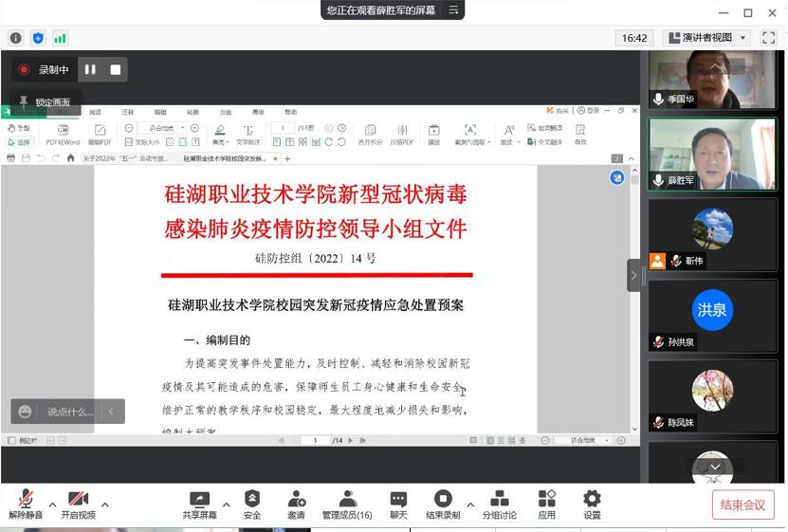Stop recording via 结束录制
Screen dimensions: 788x532
coord(443,504)
